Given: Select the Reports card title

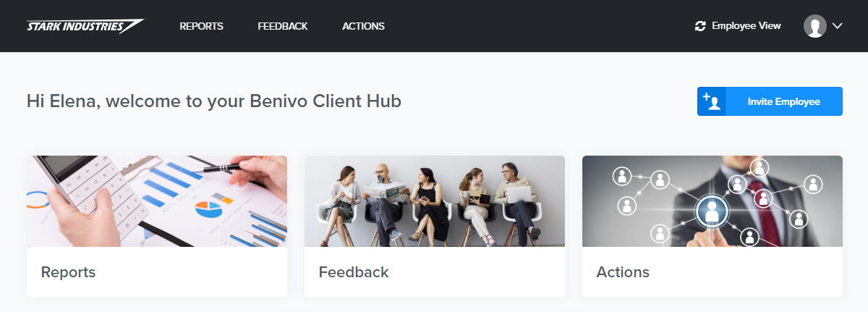Looking at the screenshot, I should [68, 272].
